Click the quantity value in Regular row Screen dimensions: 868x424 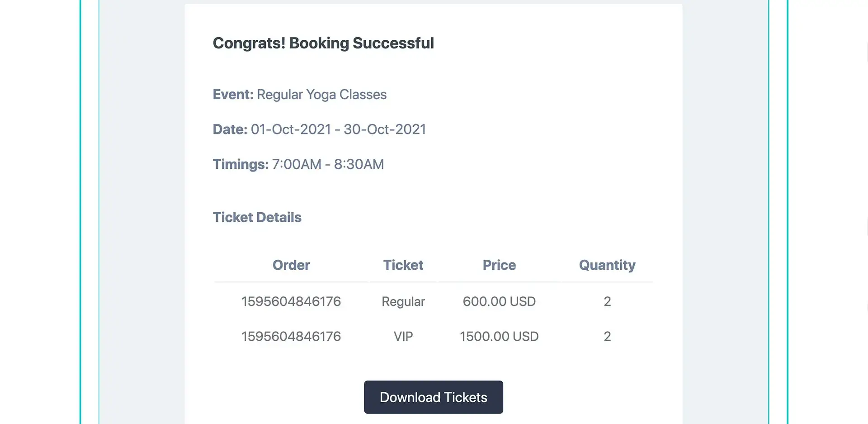pyautogui.click(x=607, y=301)
